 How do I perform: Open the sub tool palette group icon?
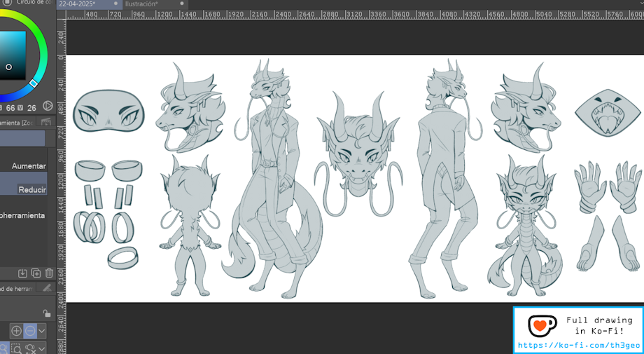coord(46,123)
